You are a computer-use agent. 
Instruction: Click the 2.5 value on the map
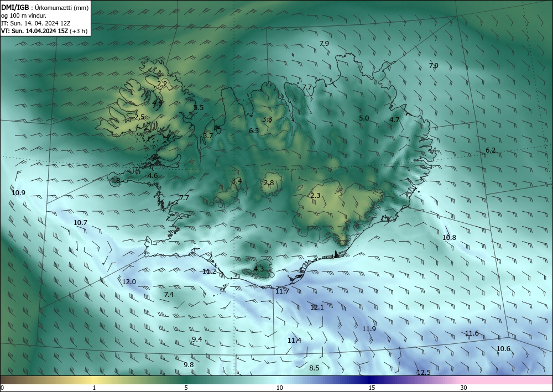(140, 117)
